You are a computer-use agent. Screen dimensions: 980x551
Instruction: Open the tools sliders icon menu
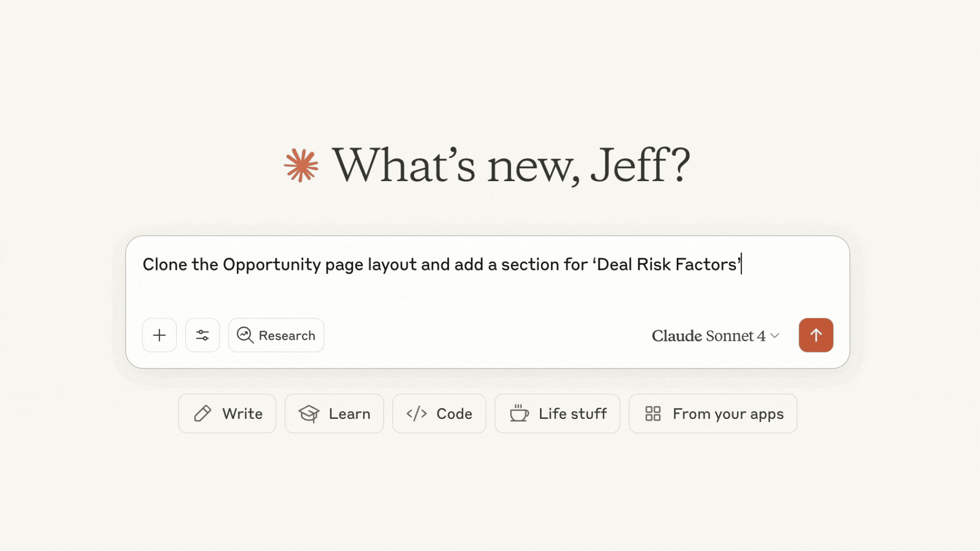click(x=202, y=335)
